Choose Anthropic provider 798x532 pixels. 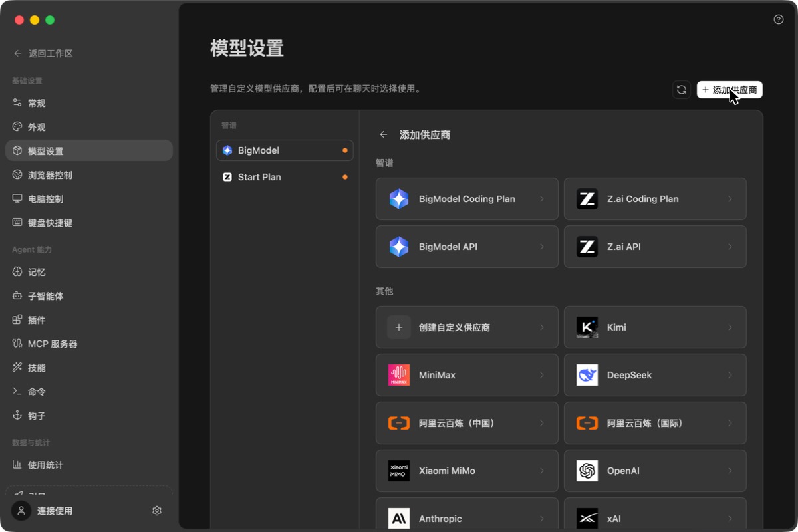click(467, 515)
